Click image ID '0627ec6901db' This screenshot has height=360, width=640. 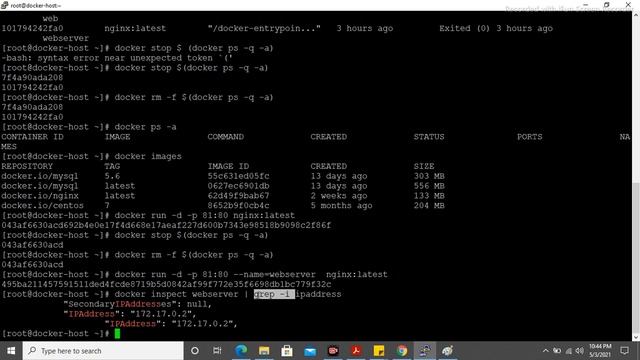pyautogui.click(x=238, y=186)
